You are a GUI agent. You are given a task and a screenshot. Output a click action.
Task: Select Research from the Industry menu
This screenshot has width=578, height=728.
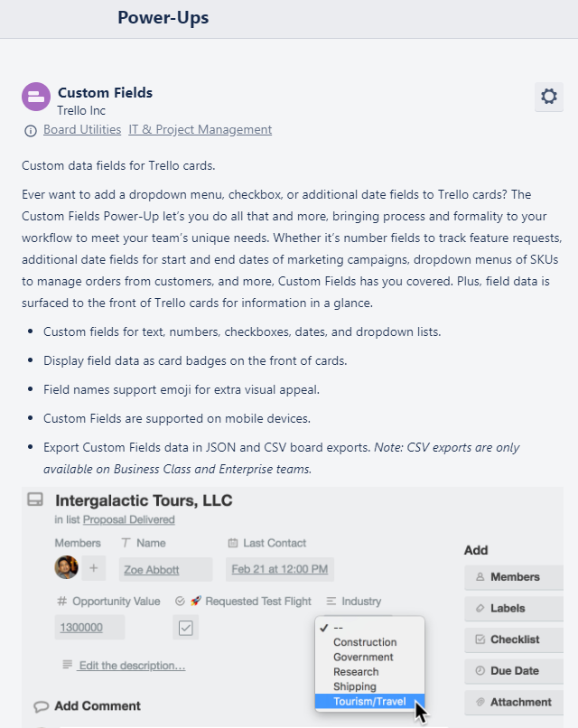(x=356, y=672)
